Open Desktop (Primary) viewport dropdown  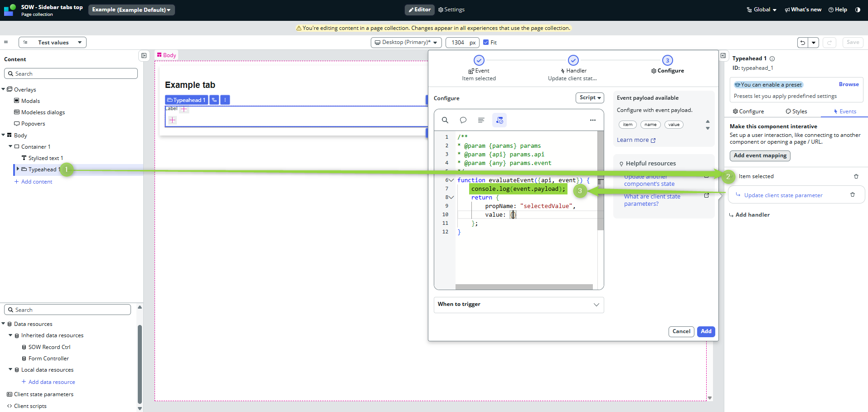406,43
